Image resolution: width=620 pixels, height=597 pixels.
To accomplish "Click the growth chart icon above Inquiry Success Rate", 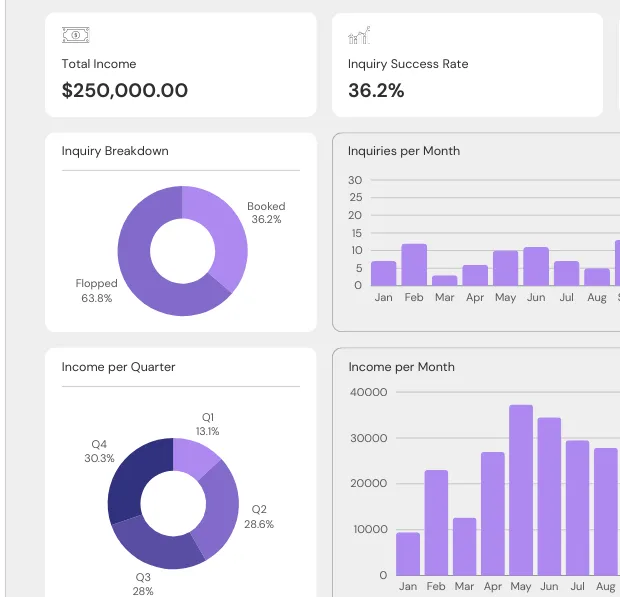I will (x=359, y=35).
